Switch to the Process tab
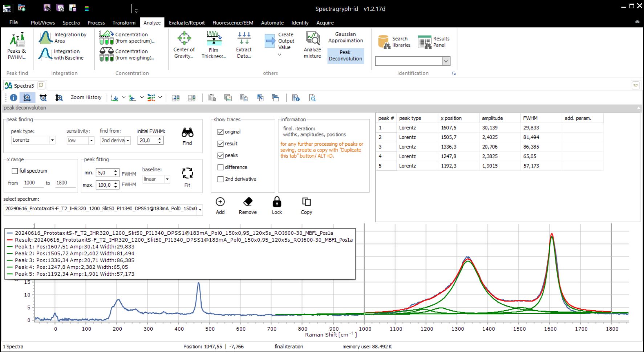Image resolution: width=644 pixels, height=352 pixels. (96, 23)
